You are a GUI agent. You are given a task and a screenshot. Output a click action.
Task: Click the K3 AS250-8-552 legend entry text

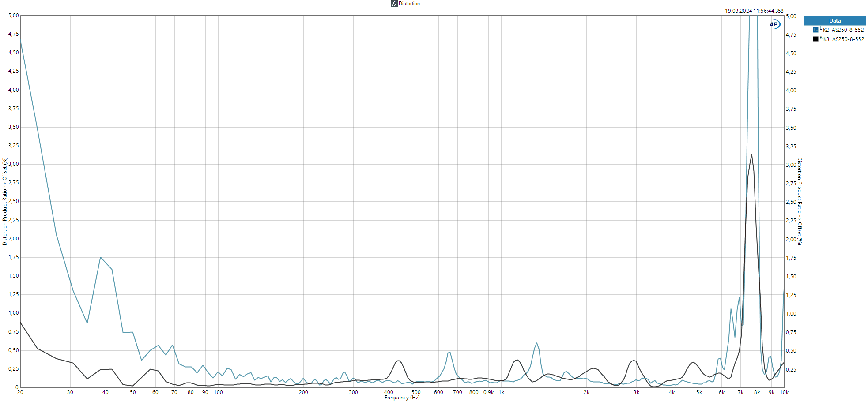pos(843,39)
